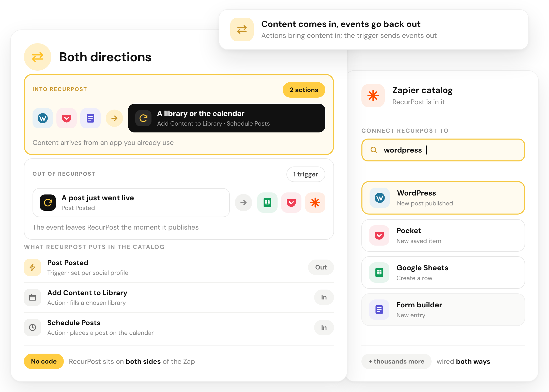Click the Action · fills a chosen library text

[x=87, y=303]
